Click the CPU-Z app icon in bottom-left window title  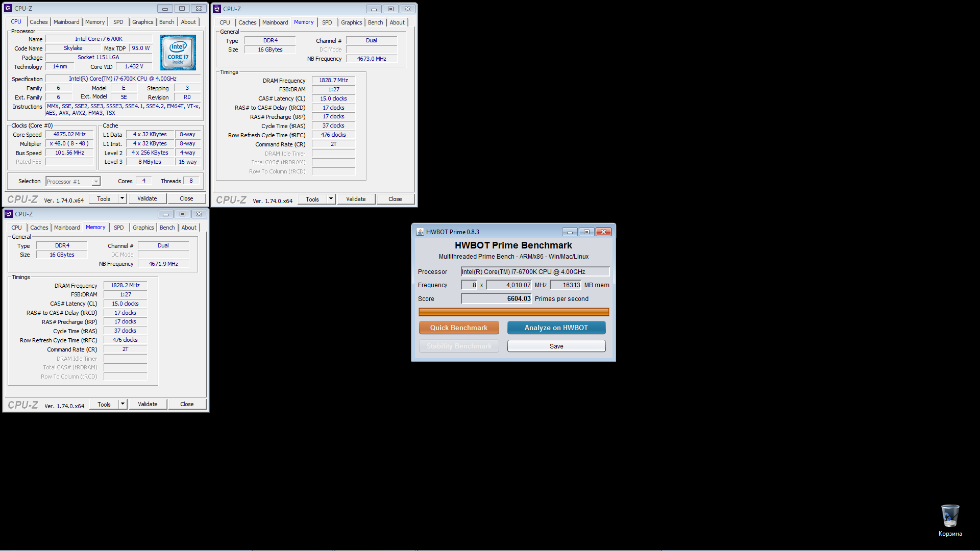pos(9,214)
